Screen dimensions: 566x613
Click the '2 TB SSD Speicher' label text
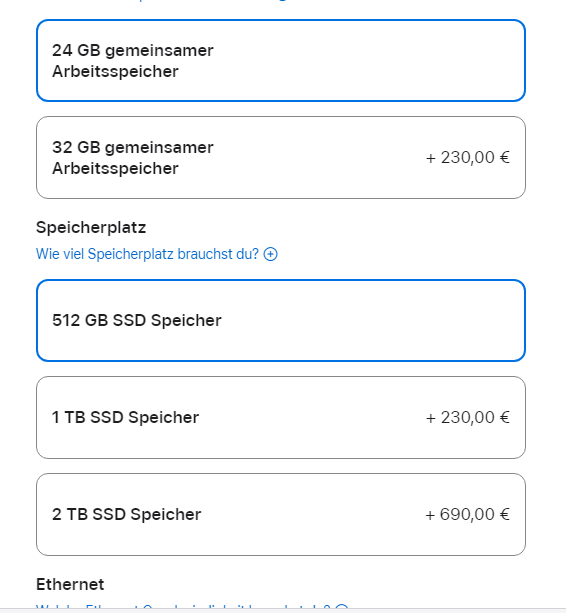click(127, 514)
